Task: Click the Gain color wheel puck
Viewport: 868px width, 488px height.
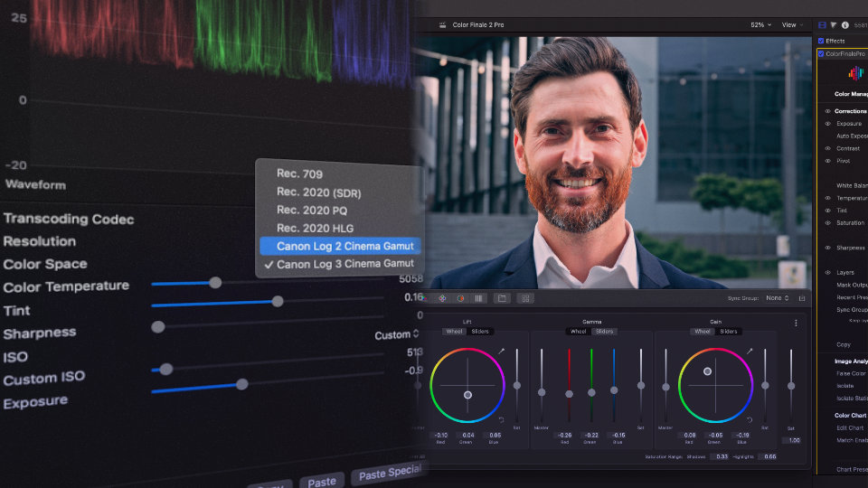Action: (x=707, y=371)
